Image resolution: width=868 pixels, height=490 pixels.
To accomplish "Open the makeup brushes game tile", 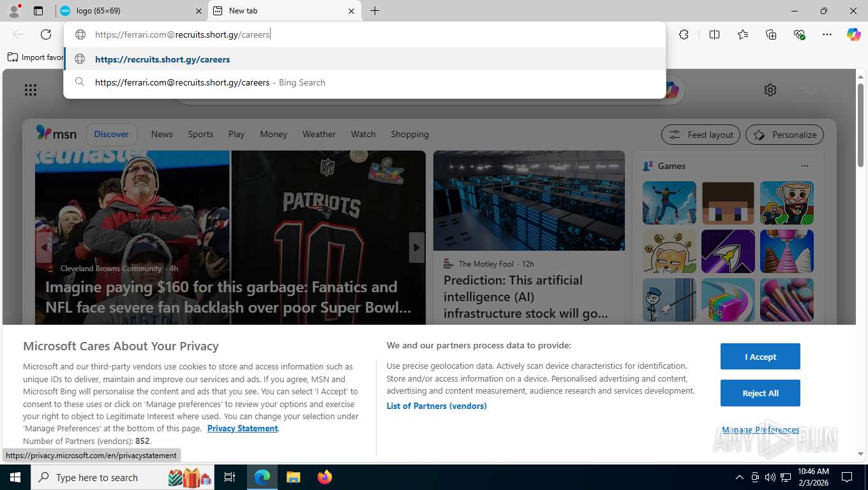I will (787, 300).
